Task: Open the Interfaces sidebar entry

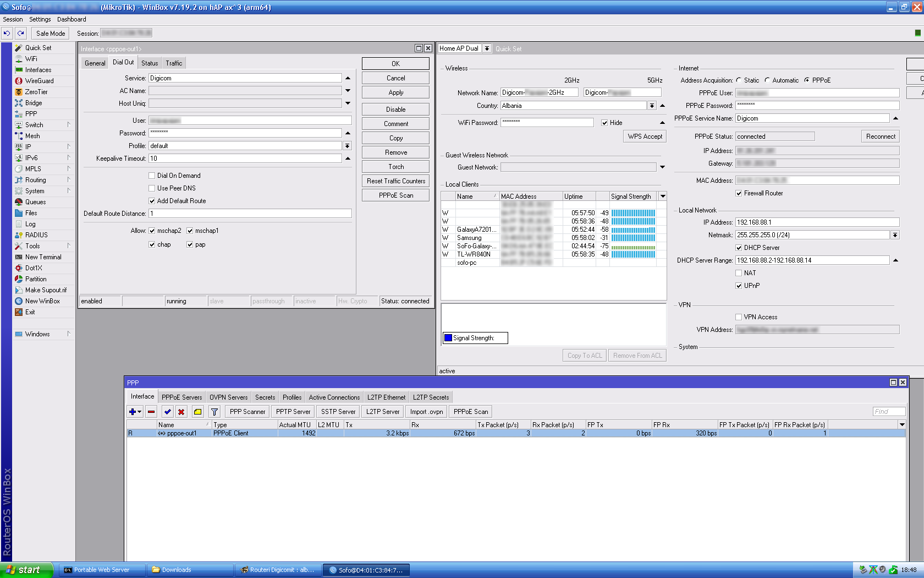Action: [x=38, y=70]
